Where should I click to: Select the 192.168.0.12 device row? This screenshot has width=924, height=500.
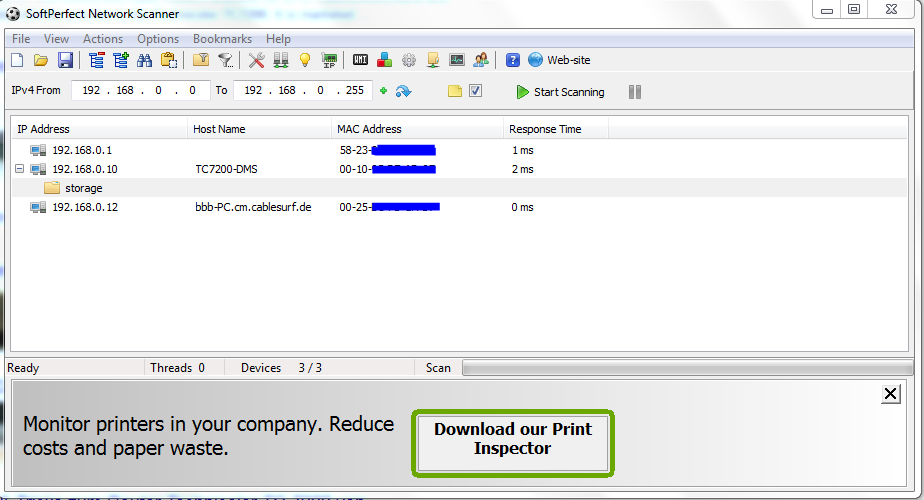(x=459, y=207)
